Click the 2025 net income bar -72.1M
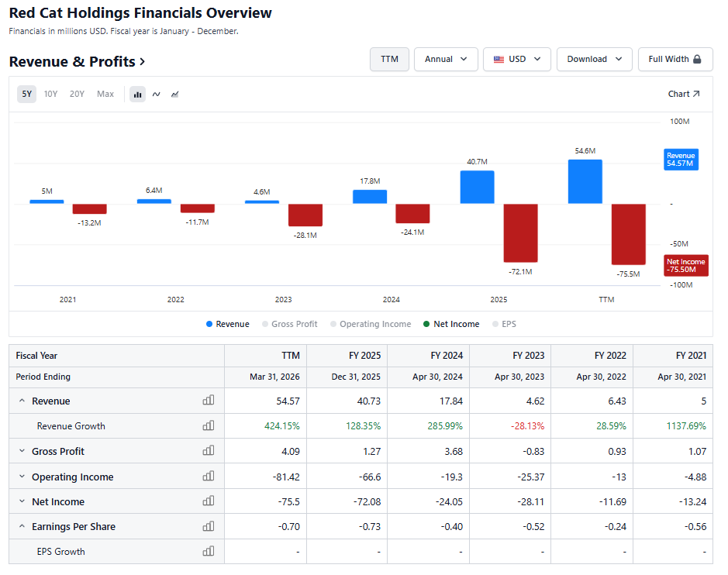Screen dimensions: 728x575 (520, 233)
